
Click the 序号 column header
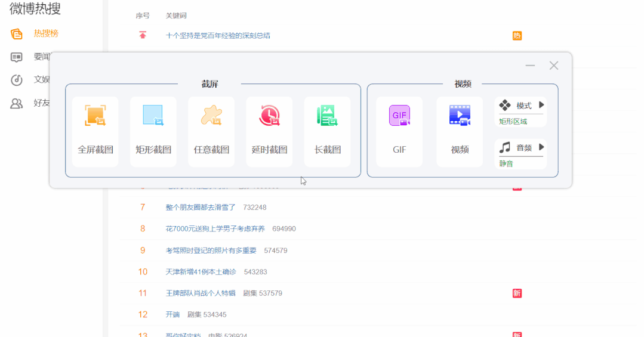point(143,16)
